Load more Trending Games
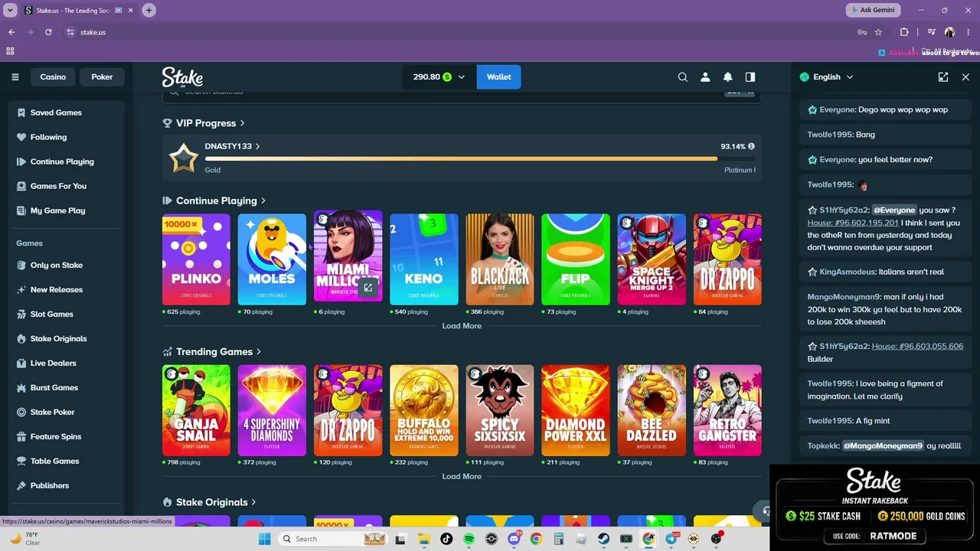 point(462,476)
